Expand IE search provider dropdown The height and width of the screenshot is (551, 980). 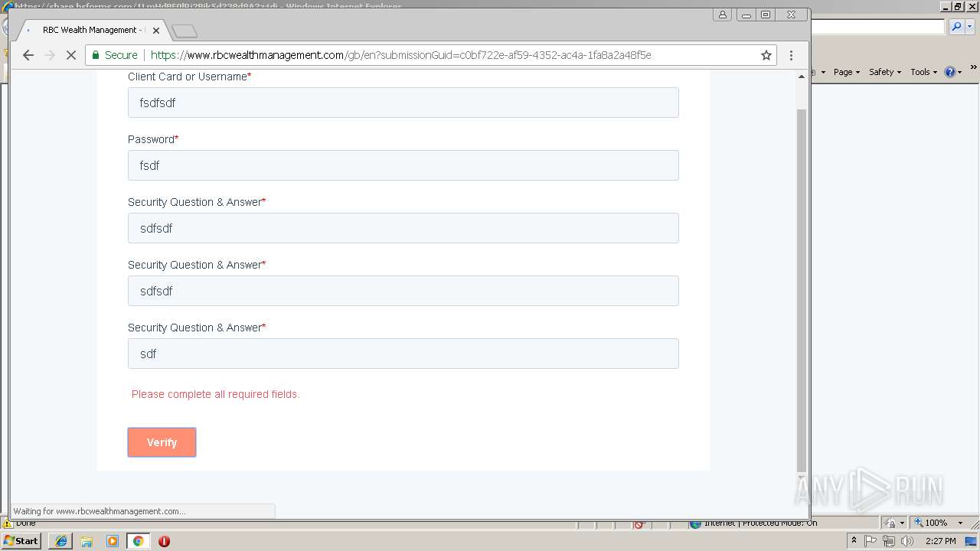(970, 27)
